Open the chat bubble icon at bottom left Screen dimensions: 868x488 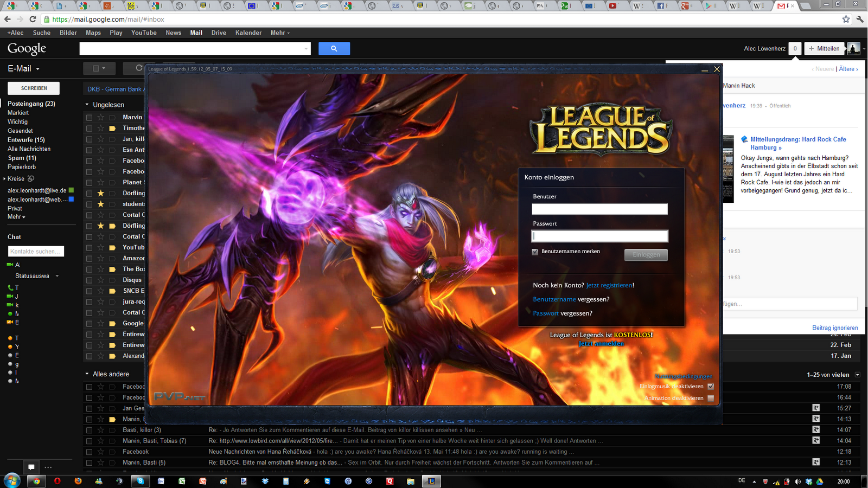[31, 467]
